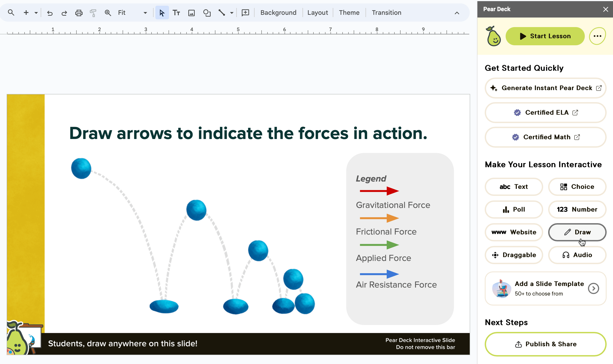Select the green applied force arrow
This screenshot has width=613, height=364.
(379, 245)
